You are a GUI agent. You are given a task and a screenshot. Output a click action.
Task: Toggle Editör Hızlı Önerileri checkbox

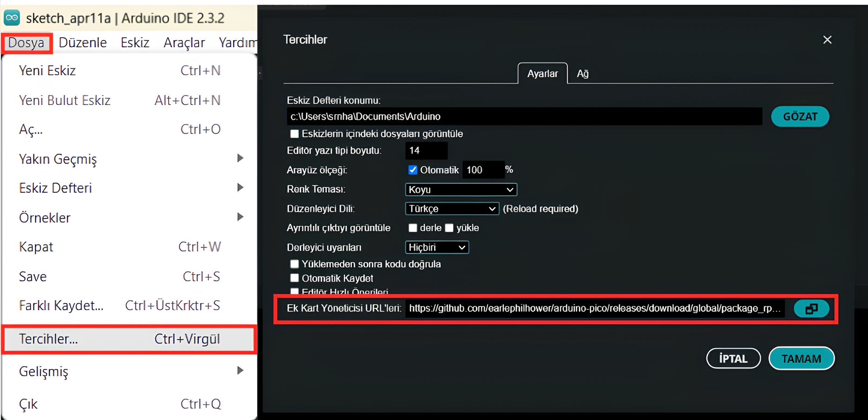(294, 291)
